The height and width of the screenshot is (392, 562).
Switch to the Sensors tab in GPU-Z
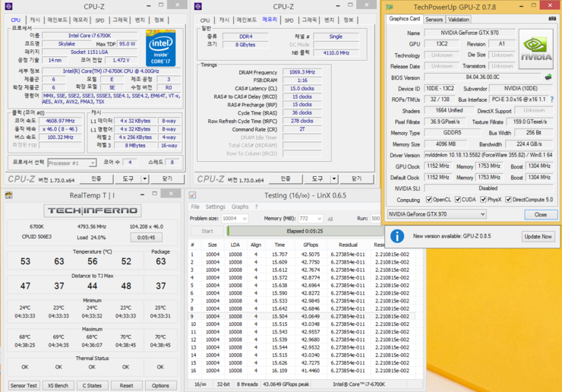(434, 19)
